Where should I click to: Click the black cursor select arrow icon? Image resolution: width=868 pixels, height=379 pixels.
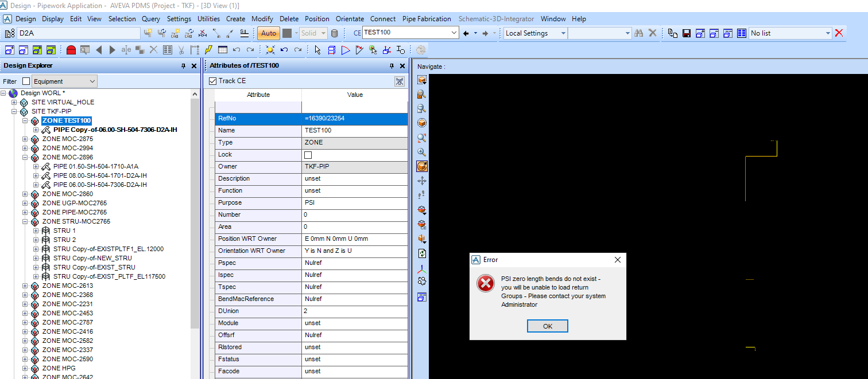(317, 50)
